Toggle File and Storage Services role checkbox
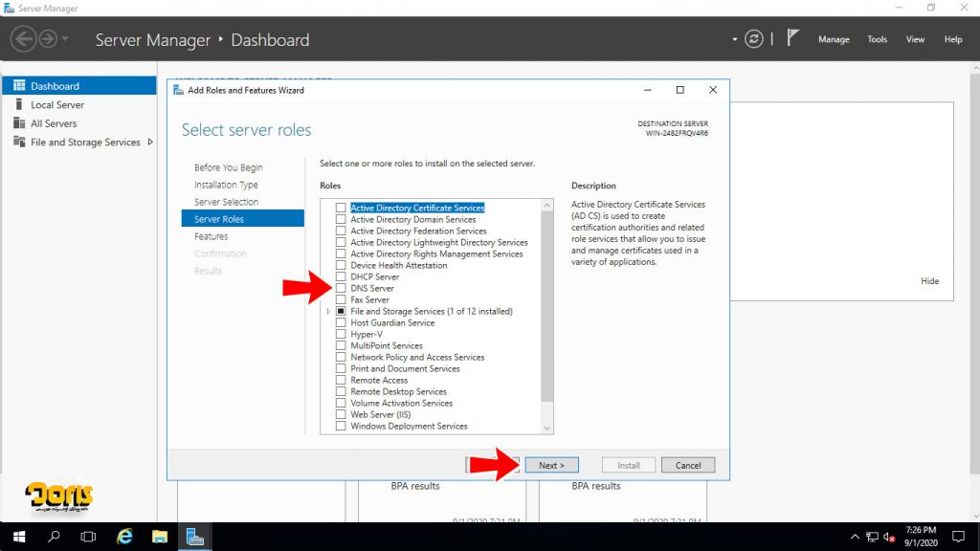The height and width of the screenshot is (551, 980). click(x=341, y=311)
